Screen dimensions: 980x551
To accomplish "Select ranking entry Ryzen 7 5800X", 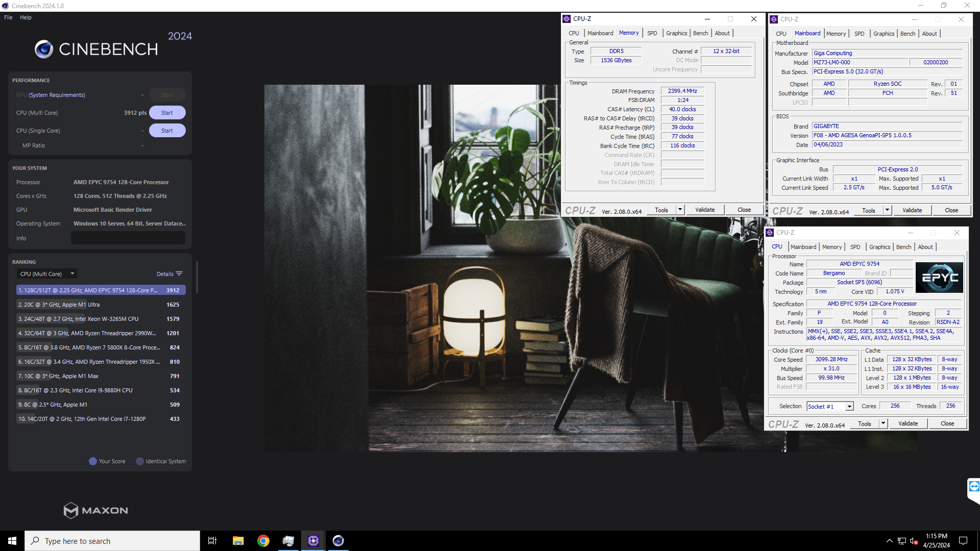I will tap(101, 347).
